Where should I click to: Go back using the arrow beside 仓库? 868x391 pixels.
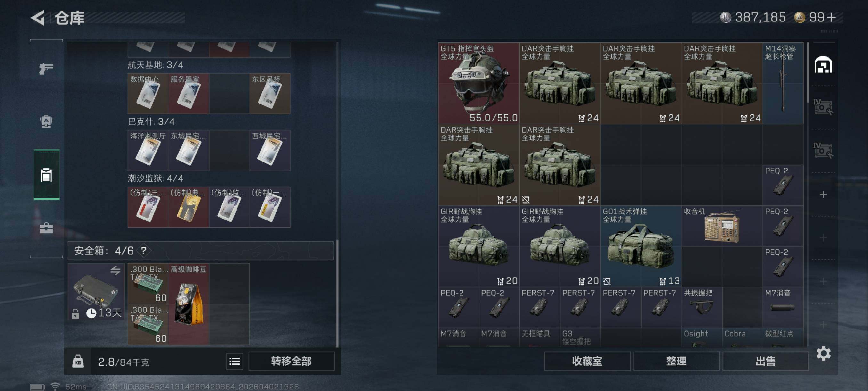click(38, 18)
